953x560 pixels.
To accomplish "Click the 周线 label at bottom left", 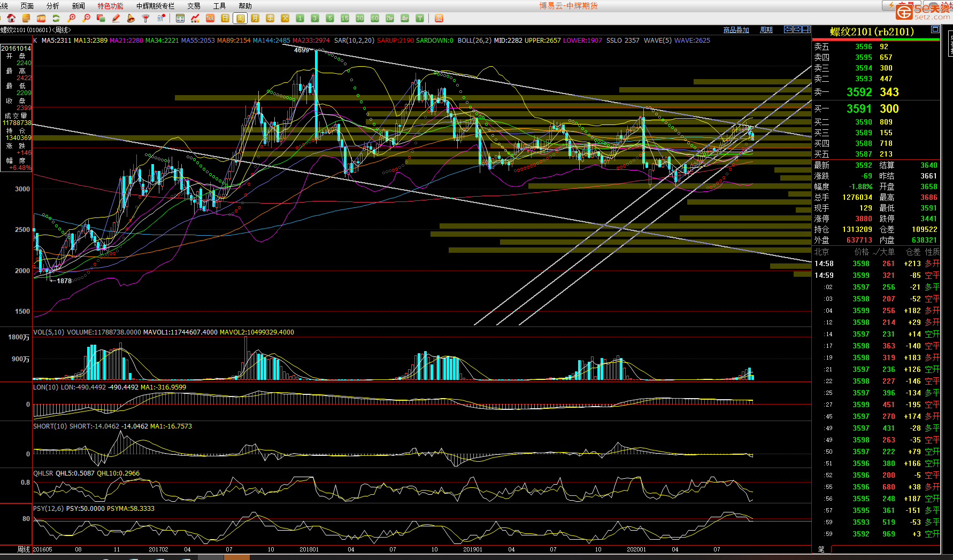I will [x=24, y=549].
